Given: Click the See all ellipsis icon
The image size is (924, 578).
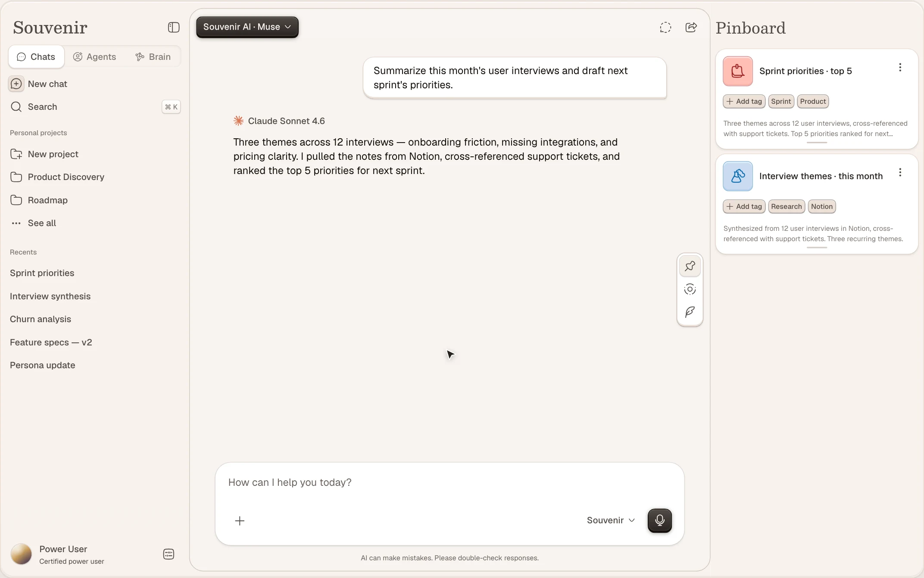Looking at the screenshot, I should click(x=16, y=223).
